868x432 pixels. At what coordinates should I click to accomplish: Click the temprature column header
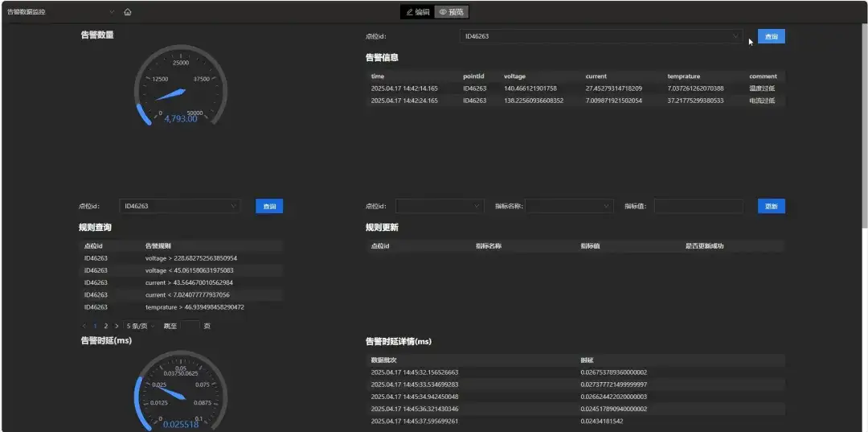tap(684, 76)
